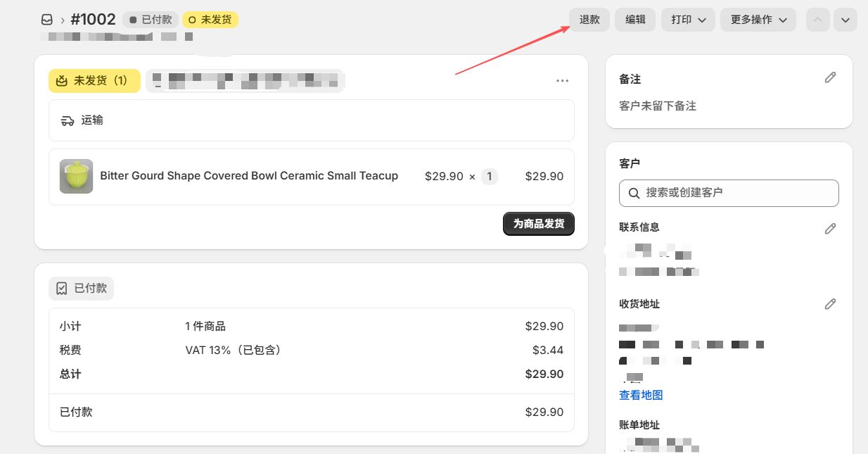Edit the shipping address with the pencil icon
This screenshot has height=454, width=868.
tap(830, 303)
